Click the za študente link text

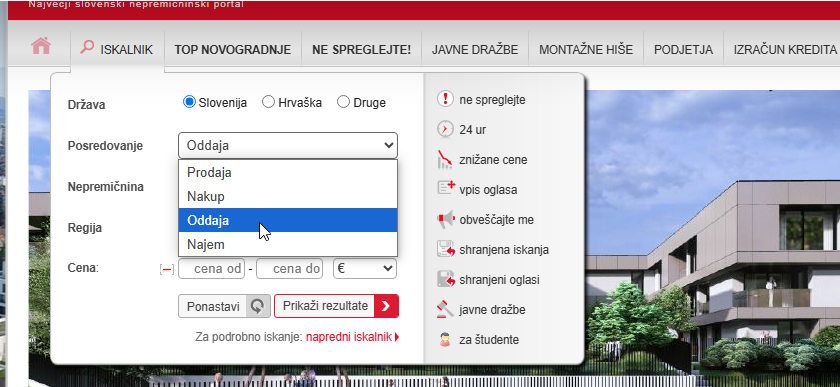coord(489,340)
